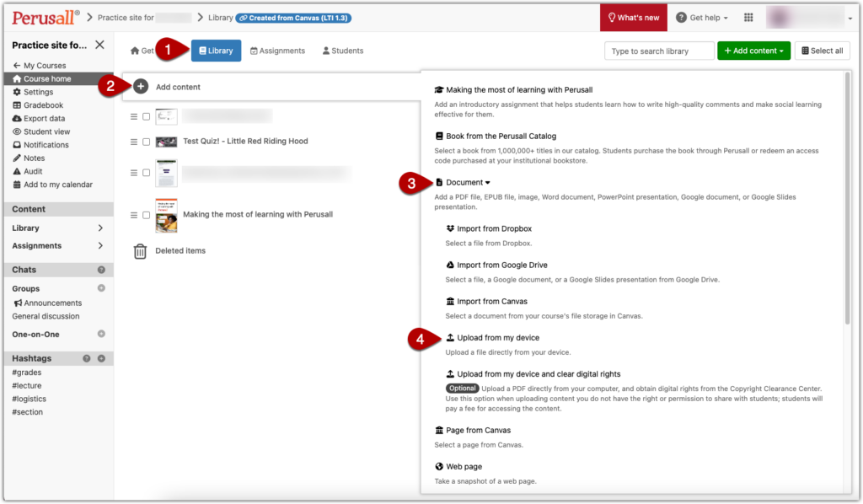Open the Deleted items trash icon

[141, 251]
